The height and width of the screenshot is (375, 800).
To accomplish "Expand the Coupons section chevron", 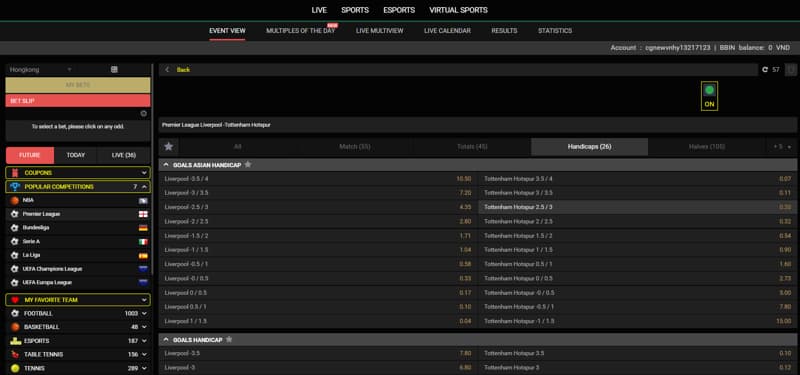I will click(x=144, y=173).
